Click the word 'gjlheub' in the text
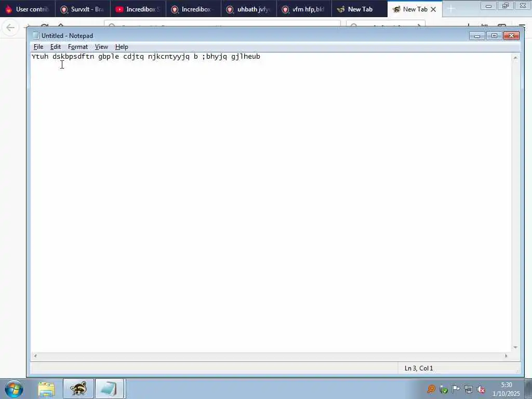Image resolution: width=532 pixels, height=399 pixels. coord(246,57)
